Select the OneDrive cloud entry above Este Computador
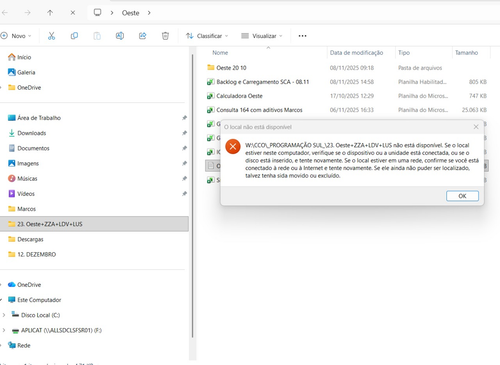Viewport: 500px width, 365px height. tap(25, 285)
